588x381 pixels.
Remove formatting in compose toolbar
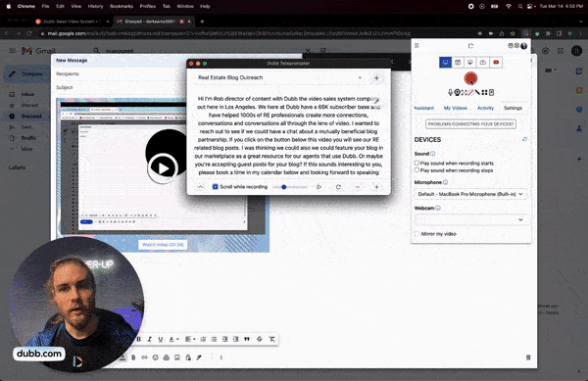pyautogui.click(x=271, y=339)
